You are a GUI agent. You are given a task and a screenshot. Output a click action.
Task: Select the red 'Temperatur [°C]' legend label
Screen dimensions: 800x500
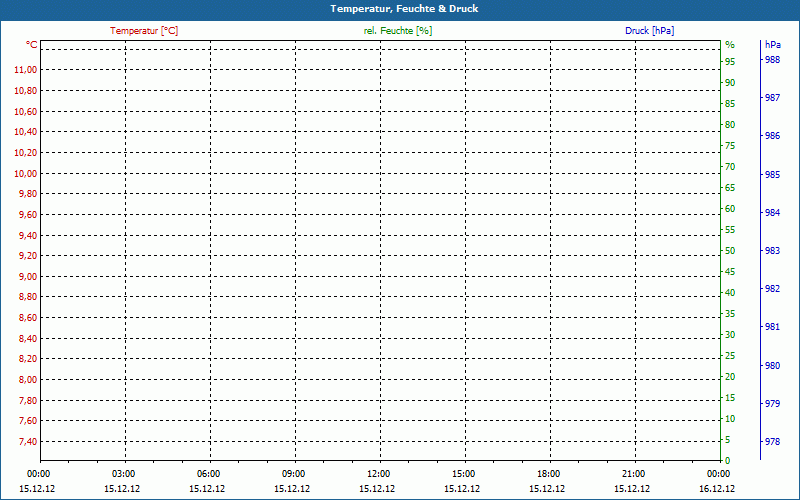coord(144,31)
